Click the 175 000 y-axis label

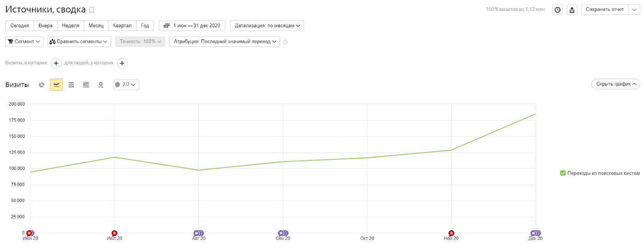[x=17, y=120]
